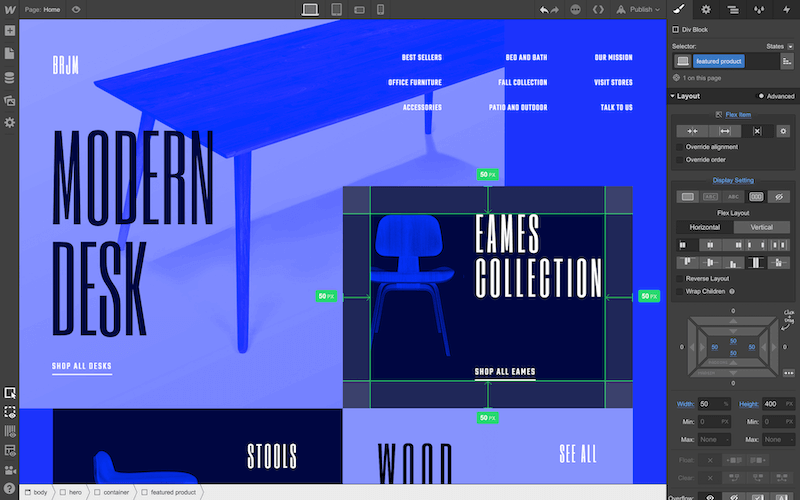
Task: Switch to mobile landscape viewport
Action: tap(359, 10)
